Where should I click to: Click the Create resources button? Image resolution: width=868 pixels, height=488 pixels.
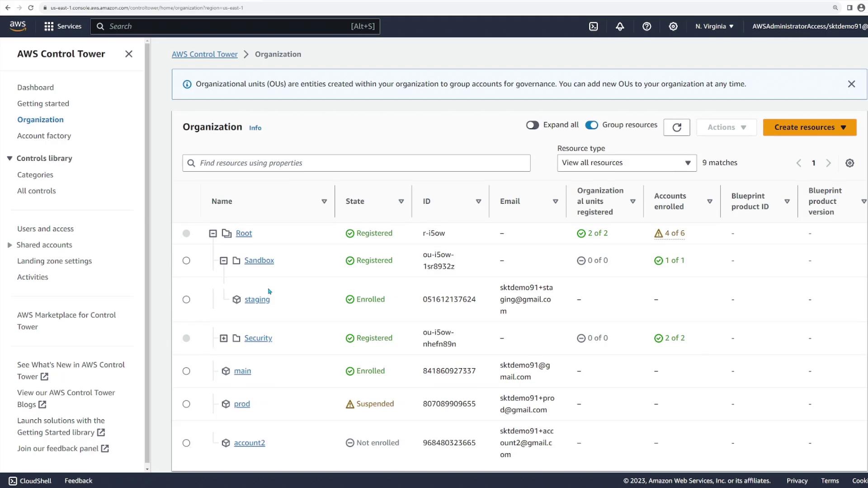click(x=809, y=127)
